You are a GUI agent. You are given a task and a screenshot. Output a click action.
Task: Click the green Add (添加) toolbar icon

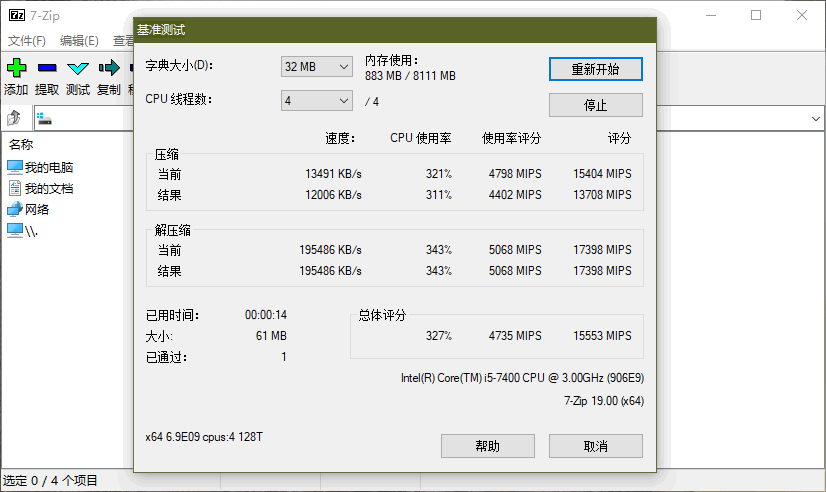coord(16,68)
